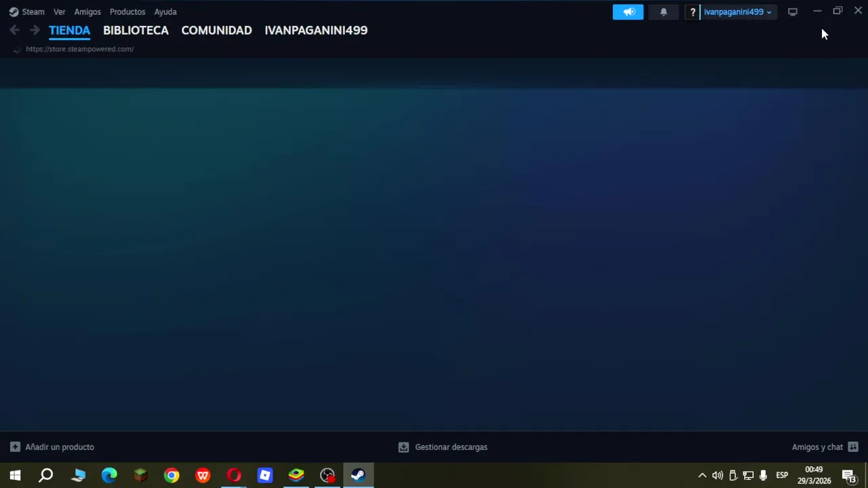Screen dimensions: 868x488
Task: Open Gestionar descargas
Action: pyautogui.click(x=451, y=447)
